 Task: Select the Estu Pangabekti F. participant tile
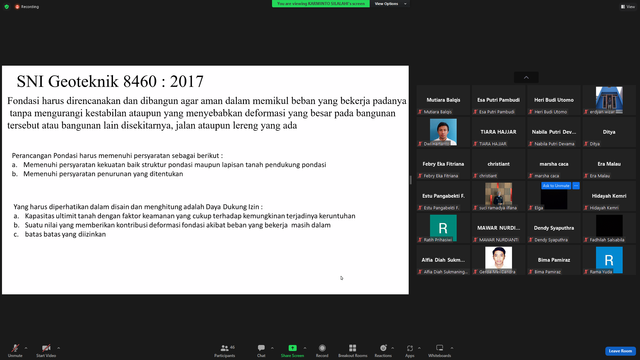pos(443,196)
